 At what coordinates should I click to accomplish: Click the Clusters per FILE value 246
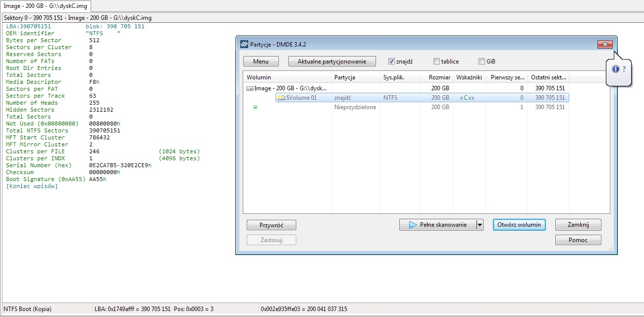coord(94,151)
